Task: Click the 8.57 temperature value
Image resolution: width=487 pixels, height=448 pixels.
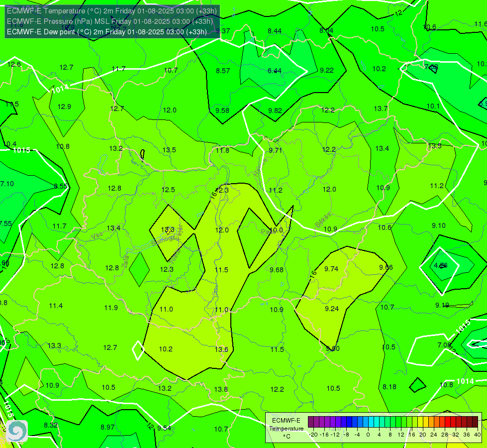Action: click(223, 71)
